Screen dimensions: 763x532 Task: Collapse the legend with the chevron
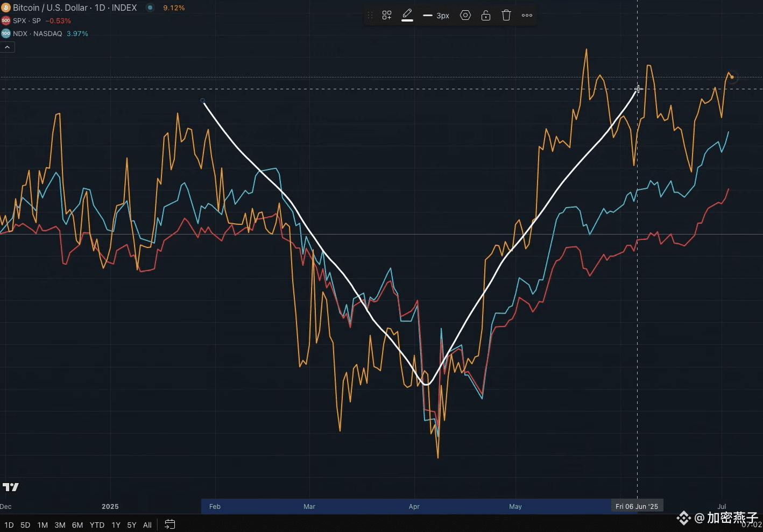click(8, 47)
